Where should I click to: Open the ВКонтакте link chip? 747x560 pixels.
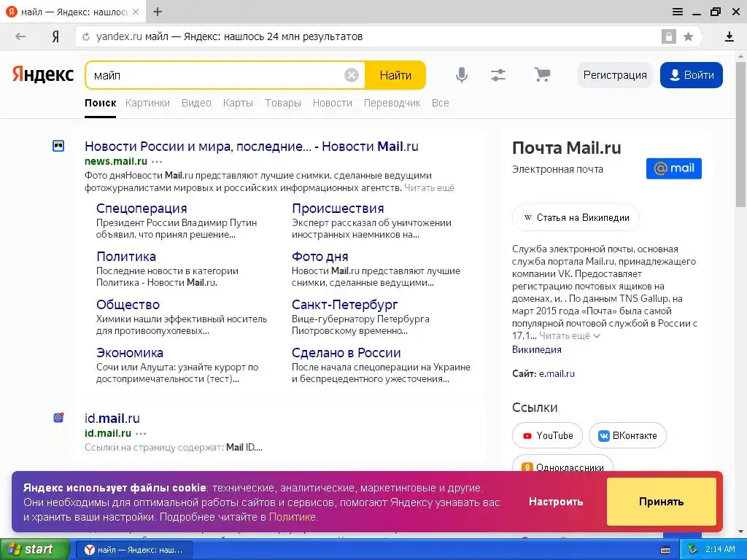(627, 435)
